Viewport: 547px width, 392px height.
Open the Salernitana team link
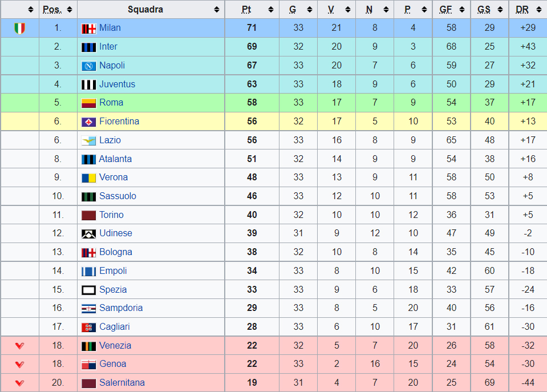click(x=121, y=382)
